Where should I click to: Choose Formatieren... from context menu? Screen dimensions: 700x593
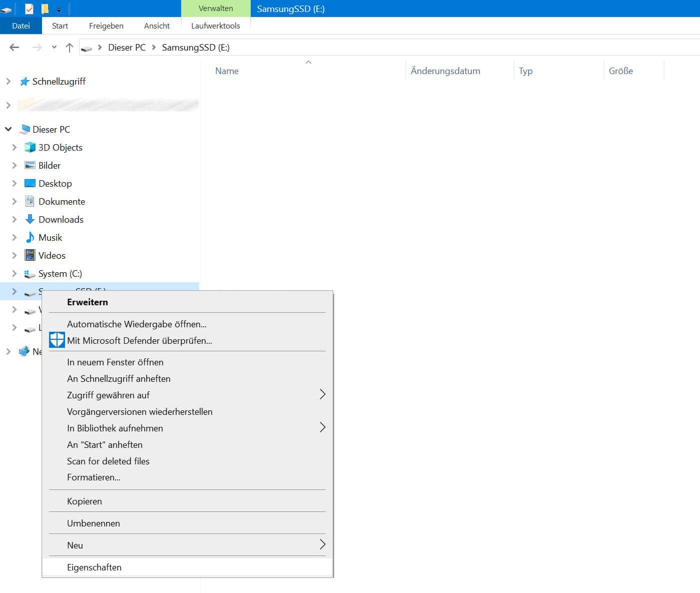point(188,477)
